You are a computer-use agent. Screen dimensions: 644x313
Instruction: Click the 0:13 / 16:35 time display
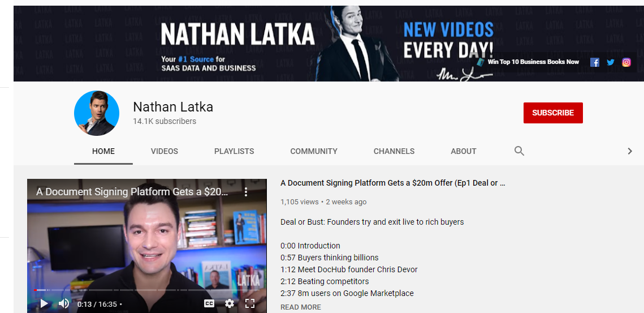tap(97, 305)
